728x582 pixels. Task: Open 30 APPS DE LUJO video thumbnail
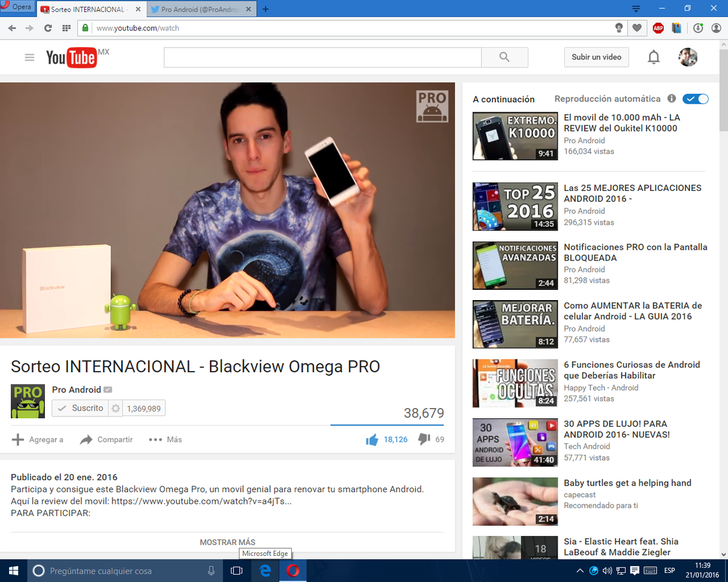(x=515, y=442)
